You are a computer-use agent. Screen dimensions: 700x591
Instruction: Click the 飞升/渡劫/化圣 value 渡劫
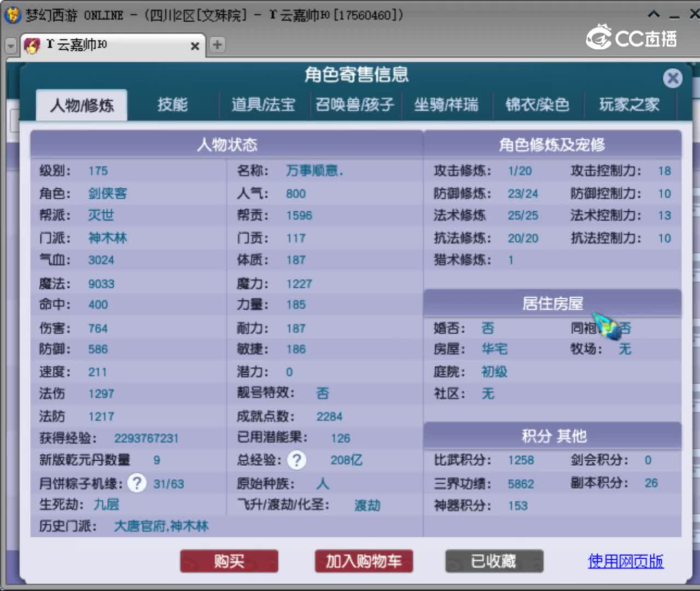click(x=367, y=505)
